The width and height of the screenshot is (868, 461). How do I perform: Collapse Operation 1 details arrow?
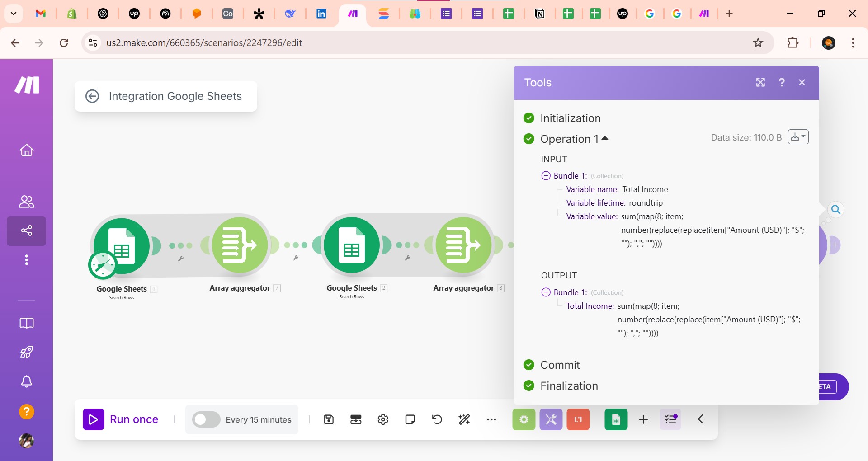pos(605,139)
